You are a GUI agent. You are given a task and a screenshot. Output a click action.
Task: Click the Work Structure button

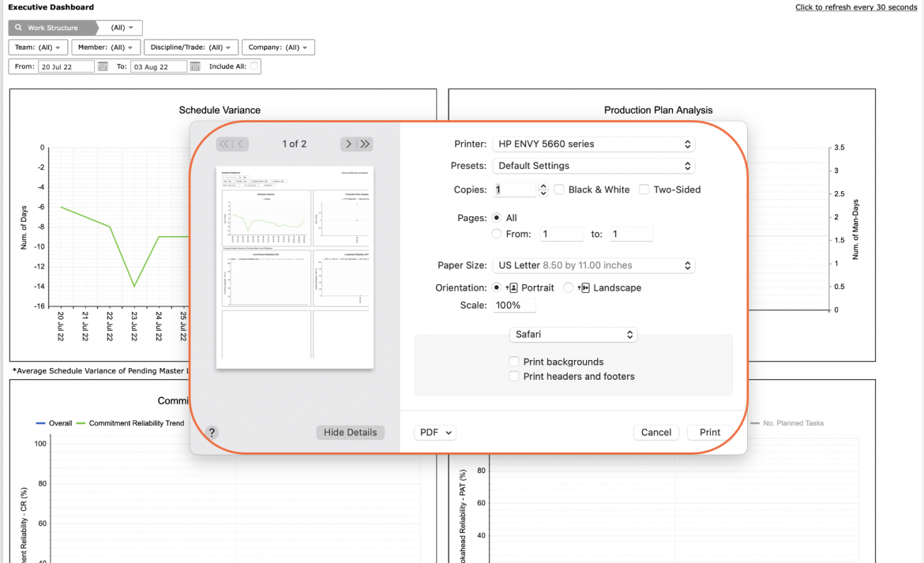pos(52,28)
